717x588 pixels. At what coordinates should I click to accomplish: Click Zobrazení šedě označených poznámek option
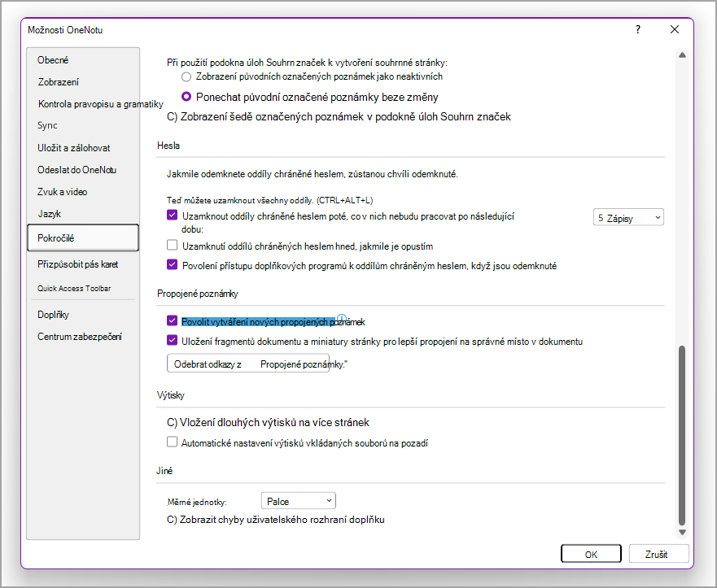339,117
